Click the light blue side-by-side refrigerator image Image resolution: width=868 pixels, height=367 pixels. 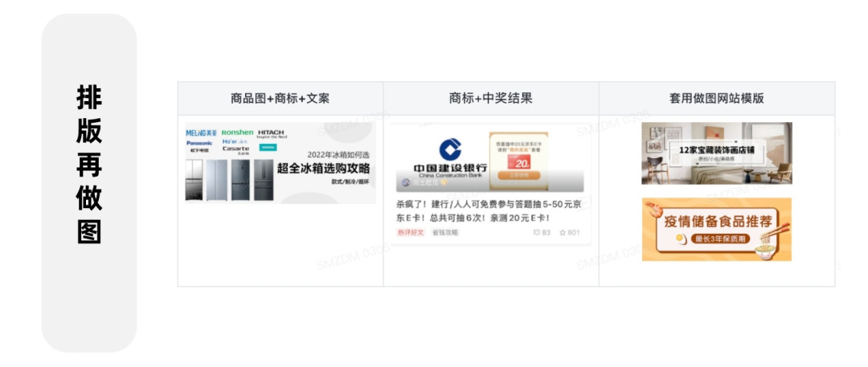pos(216,180)
